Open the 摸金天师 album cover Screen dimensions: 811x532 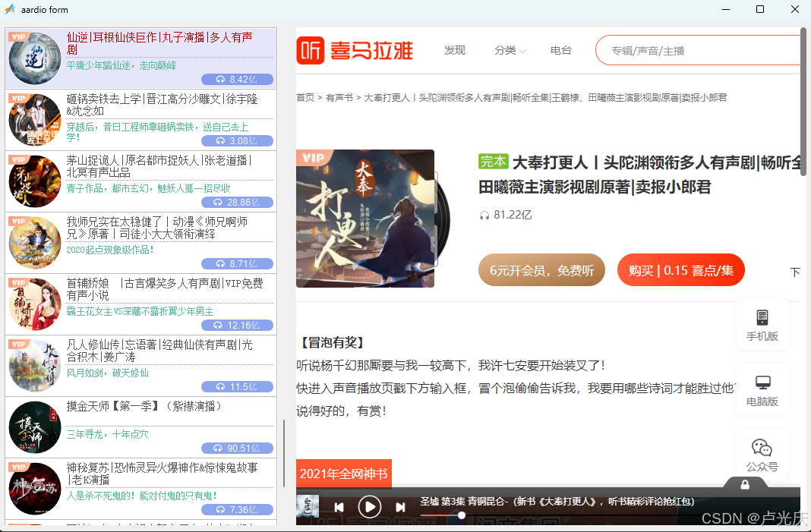(x=35, y=427)
